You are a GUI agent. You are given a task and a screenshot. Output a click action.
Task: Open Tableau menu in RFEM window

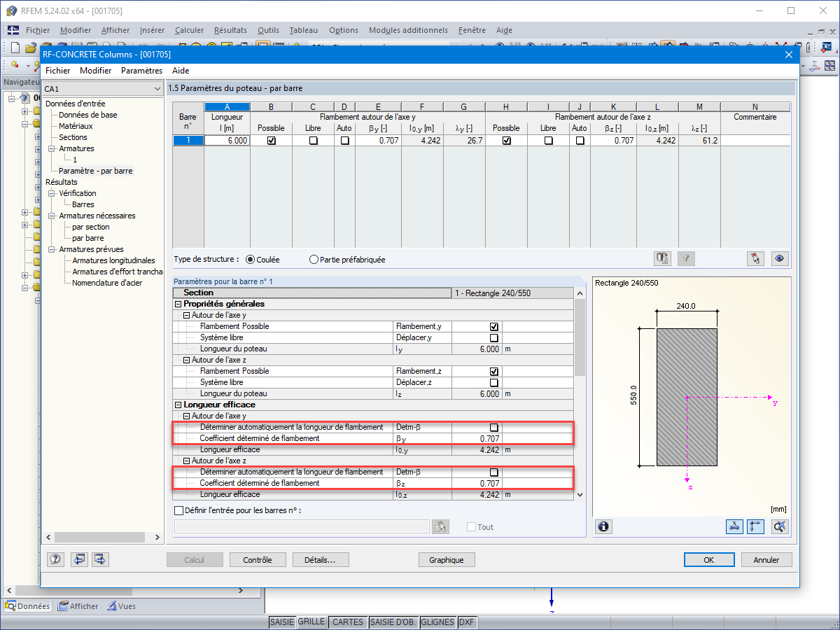click(303, 30)
